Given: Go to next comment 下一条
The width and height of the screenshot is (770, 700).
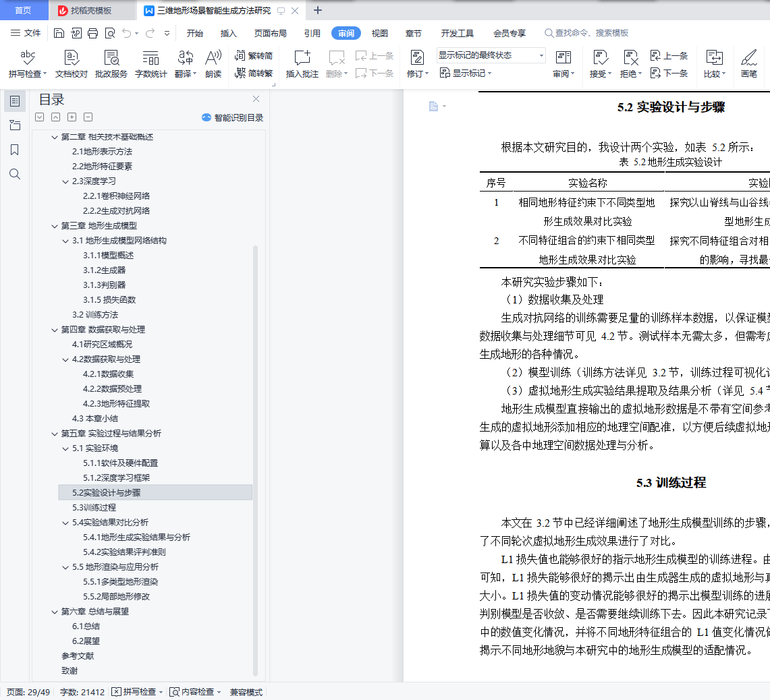Looking at the screenshot, I should coord(374,73).
